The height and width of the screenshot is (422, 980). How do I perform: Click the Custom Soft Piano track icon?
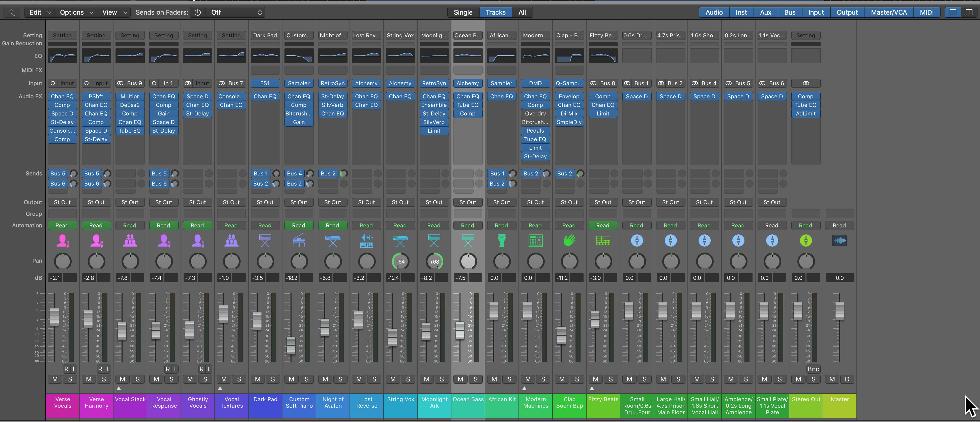pos(299,241)
